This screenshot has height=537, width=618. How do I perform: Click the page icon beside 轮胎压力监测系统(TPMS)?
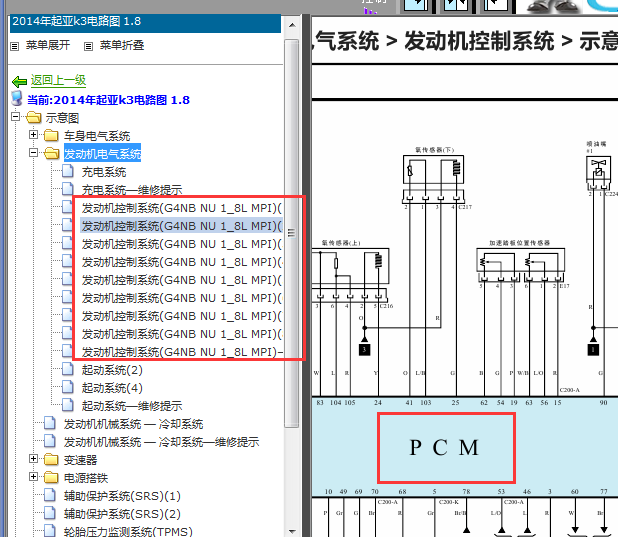click(x=50, y=531)
